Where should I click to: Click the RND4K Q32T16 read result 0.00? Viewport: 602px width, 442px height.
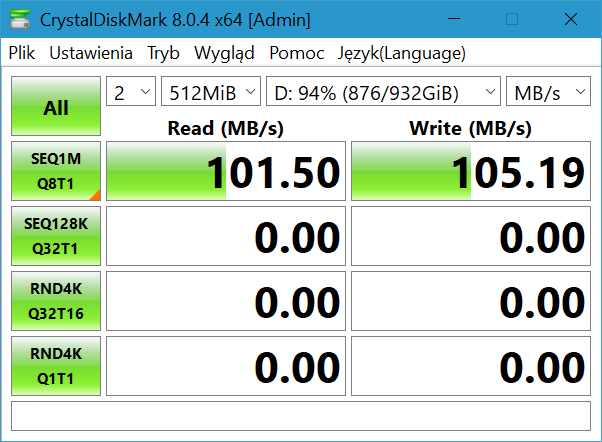(x=226, y=301)
